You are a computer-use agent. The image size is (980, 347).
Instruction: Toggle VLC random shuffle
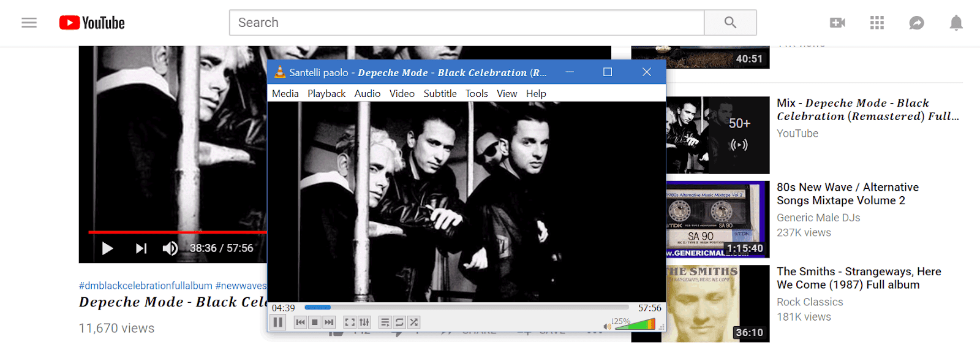point(414,322)
